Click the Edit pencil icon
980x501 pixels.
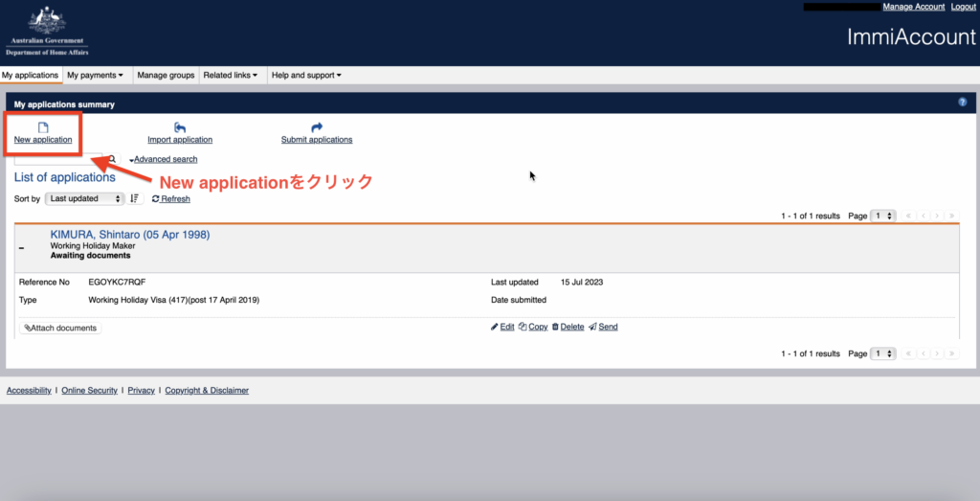pyautogui.click(x=494, y=327)
